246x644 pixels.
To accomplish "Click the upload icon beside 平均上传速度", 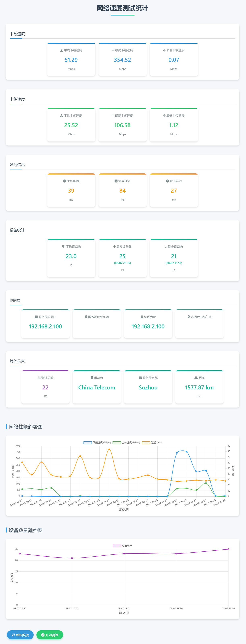I will tap(62, 116).
